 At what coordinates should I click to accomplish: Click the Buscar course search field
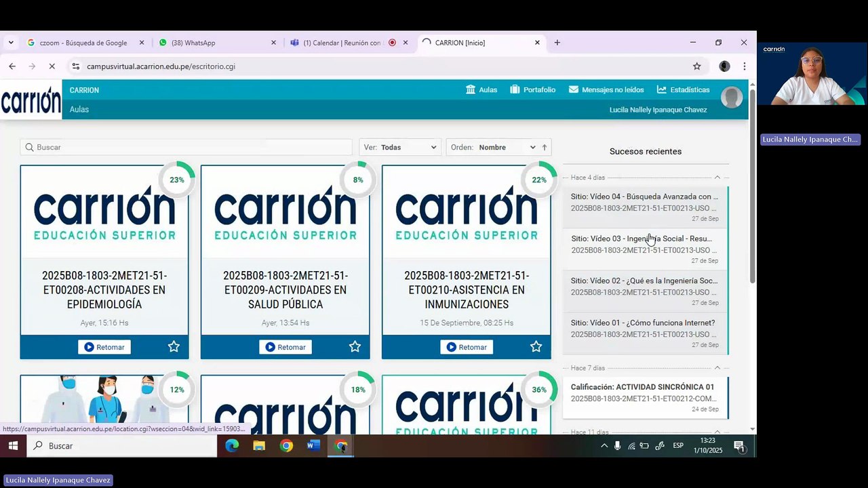(186, 147)
